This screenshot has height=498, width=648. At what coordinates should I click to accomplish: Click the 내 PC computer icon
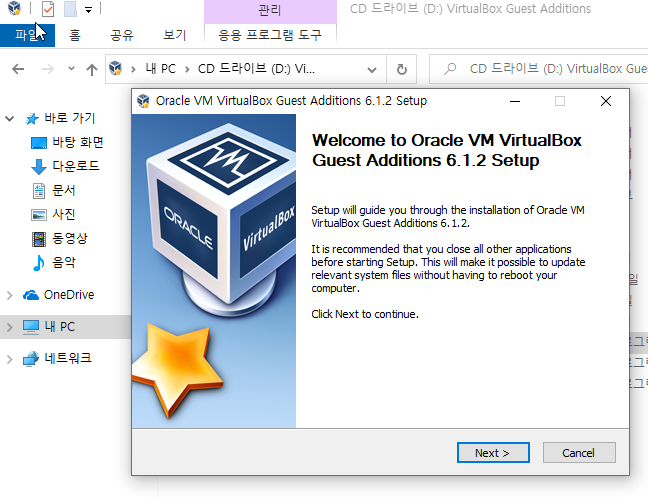tap(31, 327)
